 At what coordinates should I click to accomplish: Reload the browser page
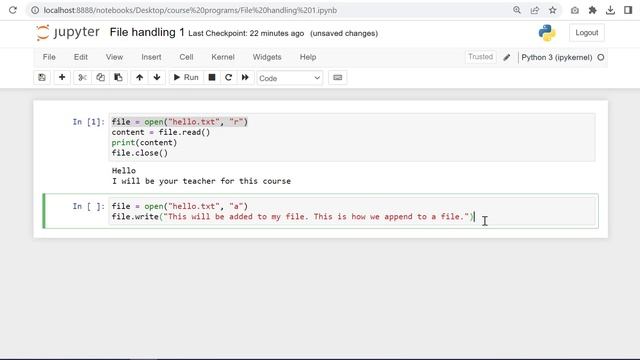(x=13, y=10)
